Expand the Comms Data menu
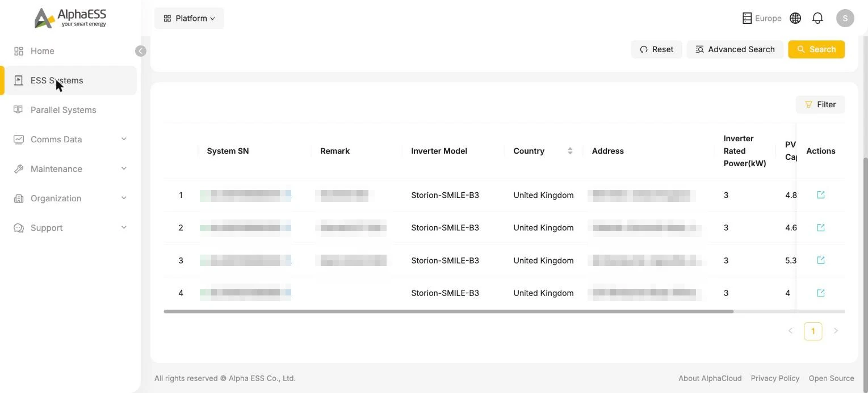 click(70, 140)
